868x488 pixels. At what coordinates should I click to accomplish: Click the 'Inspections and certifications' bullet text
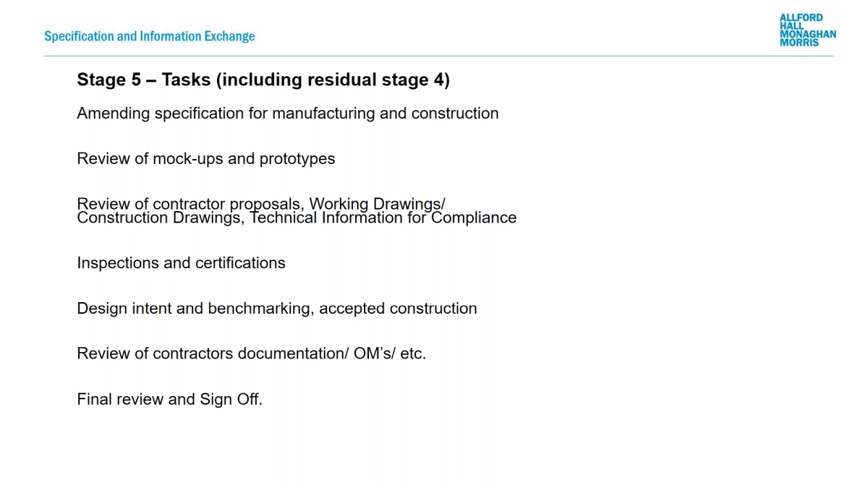pos(181,263)
